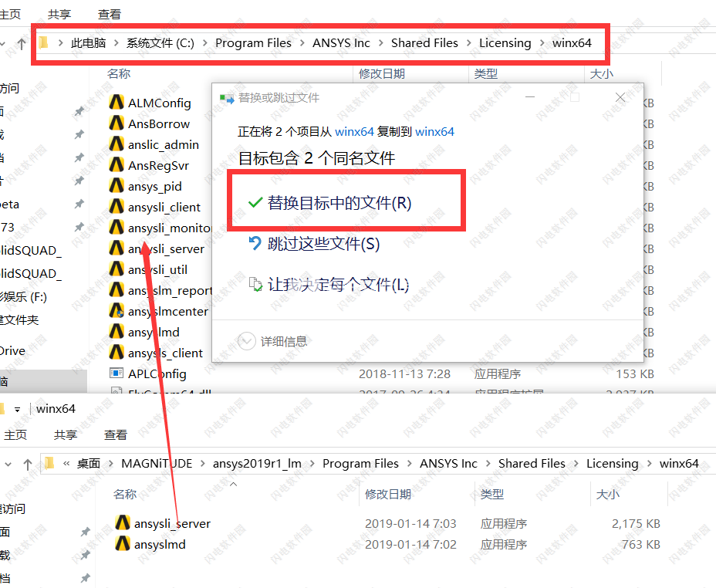This screenshot has height=588, width=716.
Task: Click source winx64 link in dialog
Action: click(354, 131)
